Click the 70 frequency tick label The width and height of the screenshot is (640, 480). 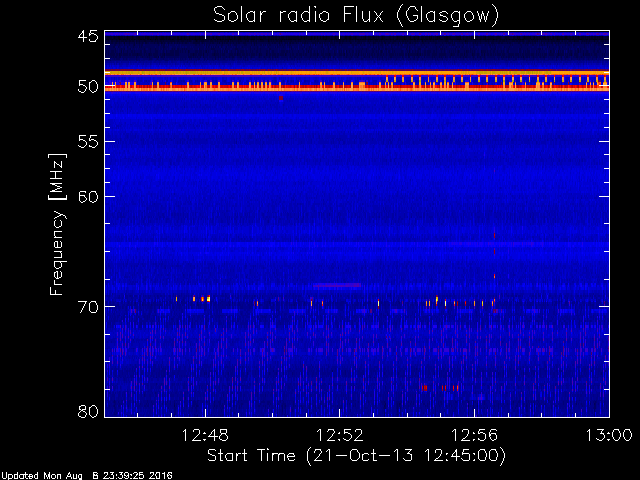88,307
